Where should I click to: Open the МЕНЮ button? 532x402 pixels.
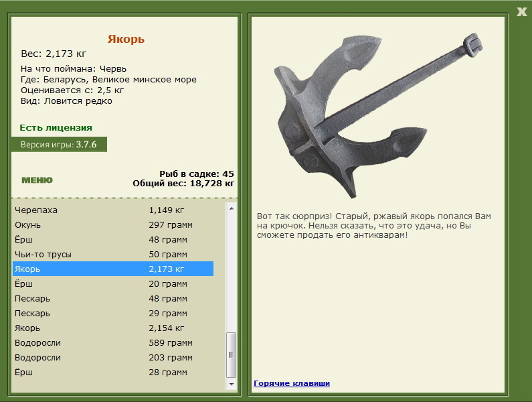(x=37, y=180)
